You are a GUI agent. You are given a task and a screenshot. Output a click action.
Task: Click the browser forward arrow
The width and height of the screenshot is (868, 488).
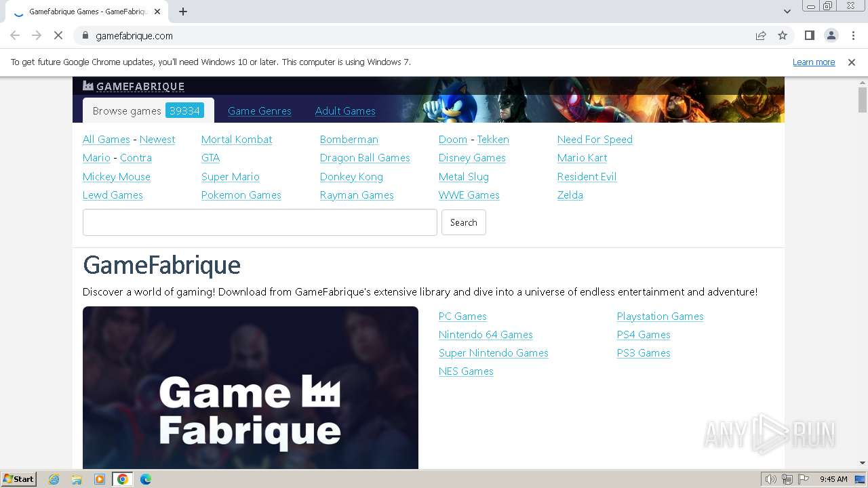coord(37,35)
